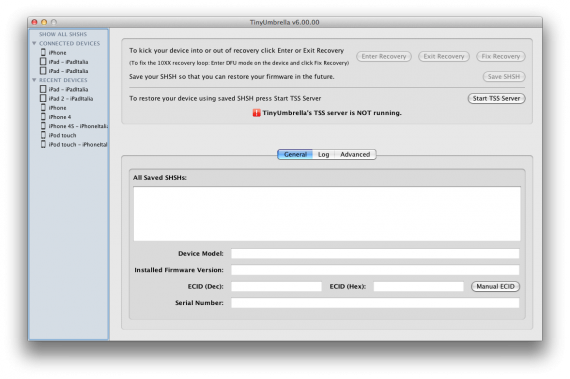Collapse the Connected Devices section
The width and height of the screenshot is (570, 379).
[x=34, y=43]
